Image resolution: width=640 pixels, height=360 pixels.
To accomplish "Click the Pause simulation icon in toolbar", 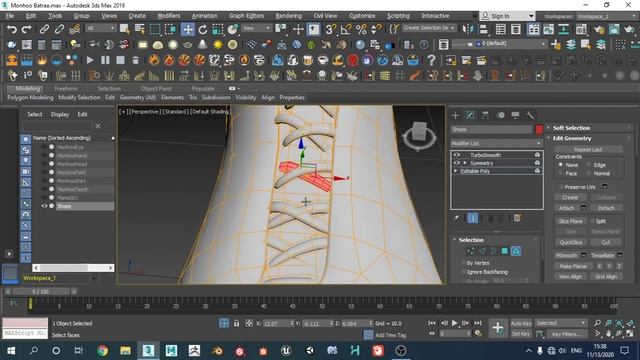I will click(x=105, y=60).
